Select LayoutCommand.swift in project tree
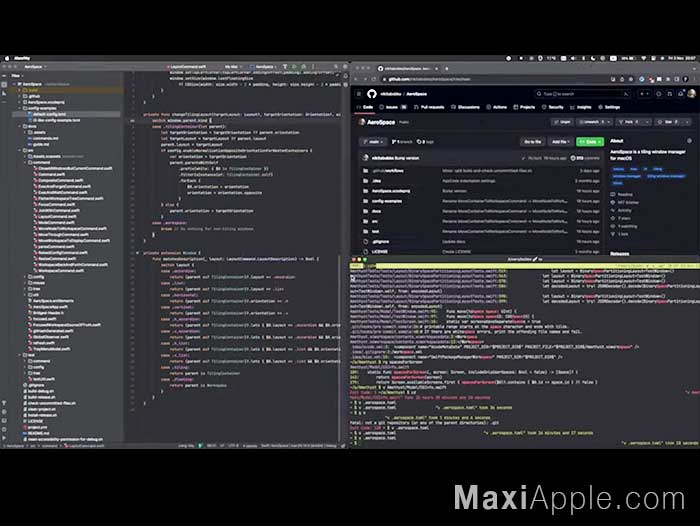700x526 pixels. pos(57,217)
